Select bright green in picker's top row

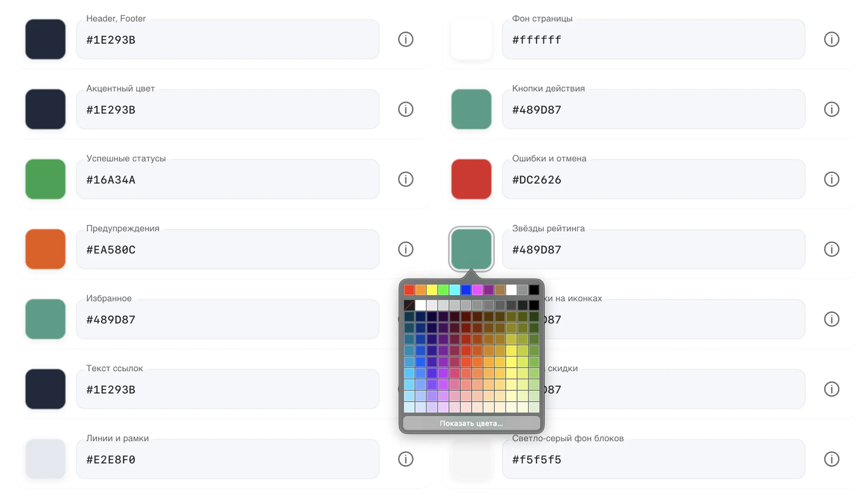pyautogui.click(x=443, y=290)
